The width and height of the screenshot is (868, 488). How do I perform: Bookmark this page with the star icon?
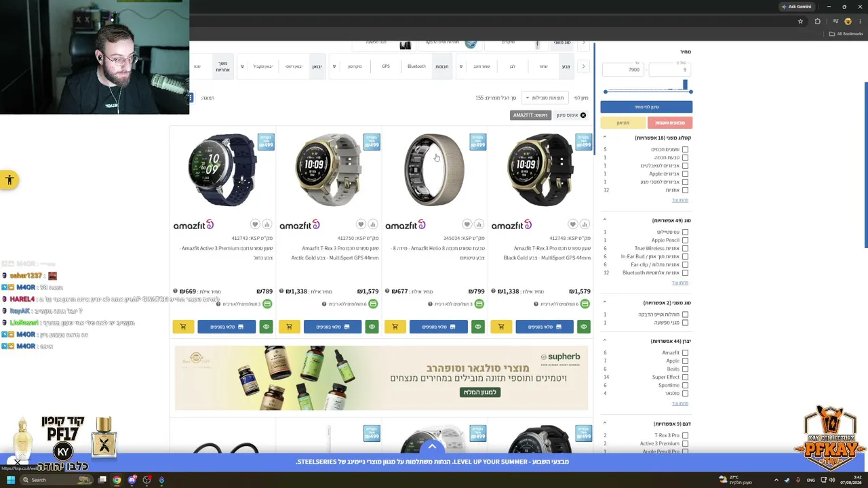(x=800, y=21)
